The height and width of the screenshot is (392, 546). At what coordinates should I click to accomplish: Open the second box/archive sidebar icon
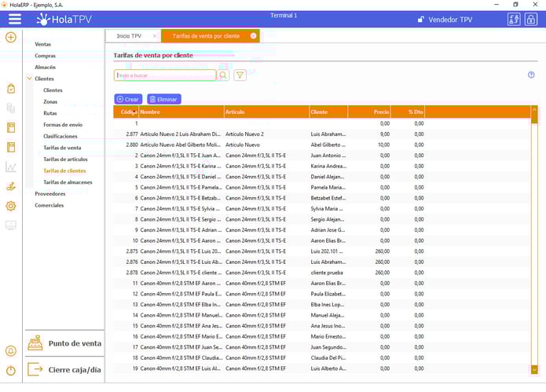[x=11, y=147]
